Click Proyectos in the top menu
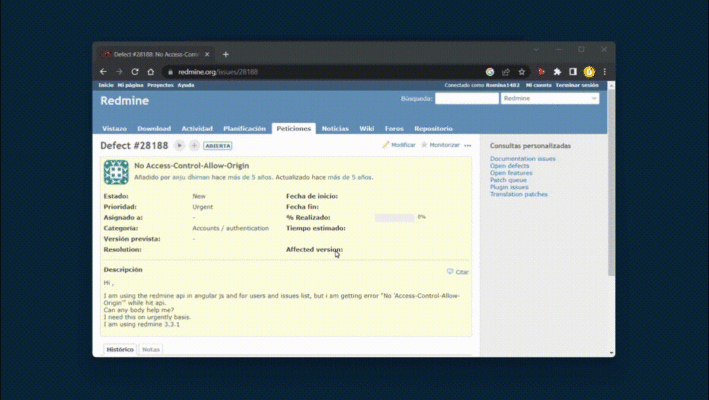 pos(161,85)
